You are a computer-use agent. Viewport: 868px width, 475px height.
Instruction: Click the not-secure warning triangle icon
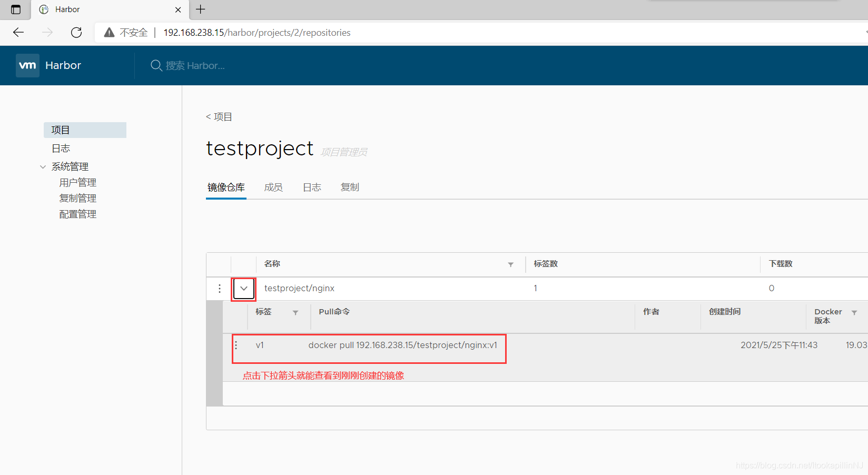point(109,33)
